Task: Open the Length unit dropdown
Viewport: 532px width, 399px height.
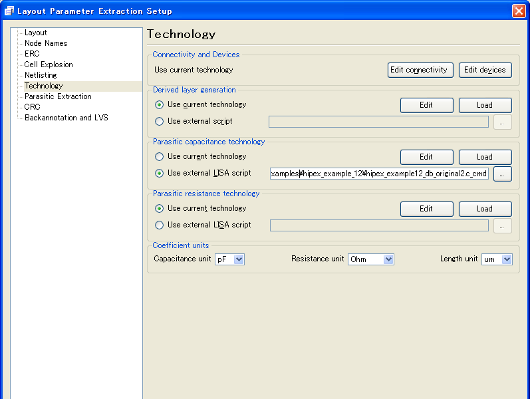Action: click(507, 259)
